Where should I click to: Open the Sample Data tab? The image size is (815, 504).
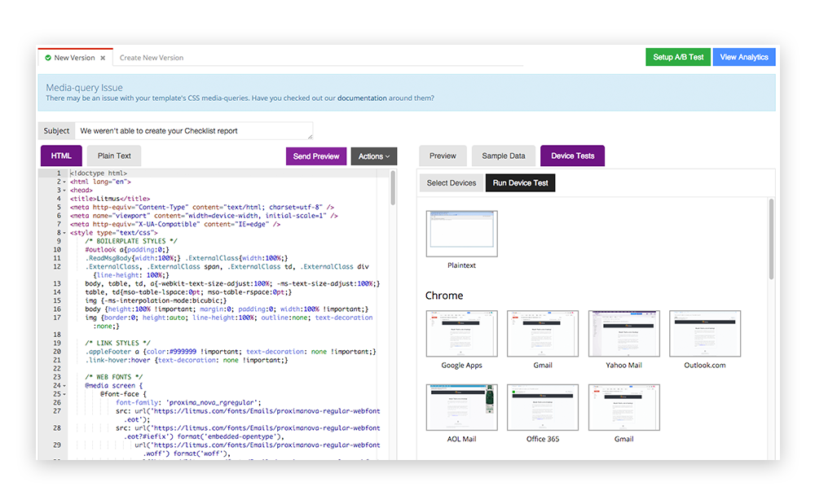point(503,156)
